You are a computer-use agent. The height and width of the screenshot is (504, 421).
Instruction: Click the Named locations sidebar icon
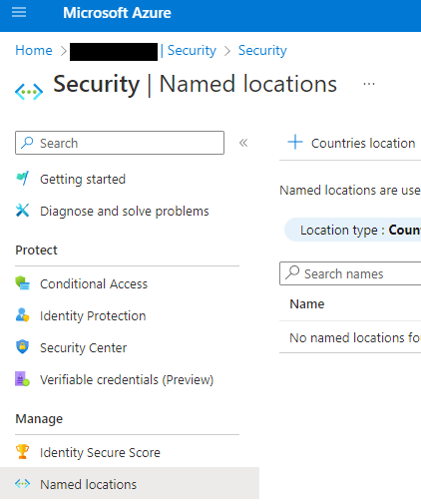click(23, 484)
